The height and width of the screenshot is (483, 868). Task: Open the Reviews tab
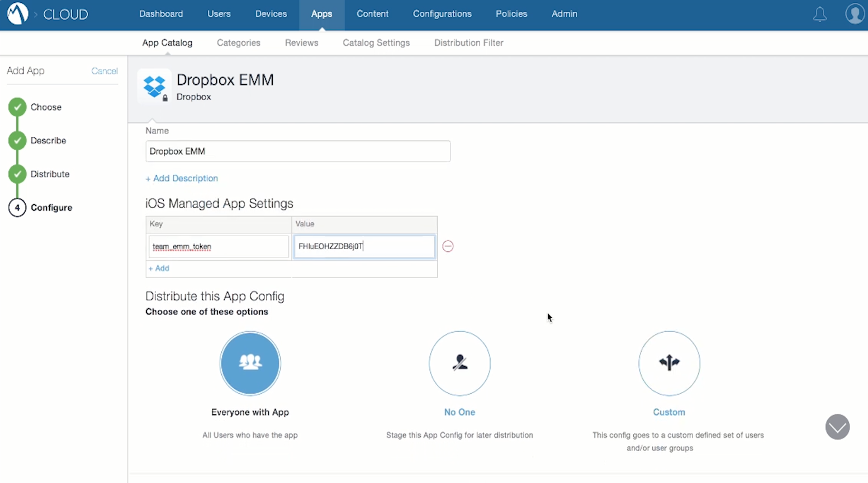tap(301, 43)
